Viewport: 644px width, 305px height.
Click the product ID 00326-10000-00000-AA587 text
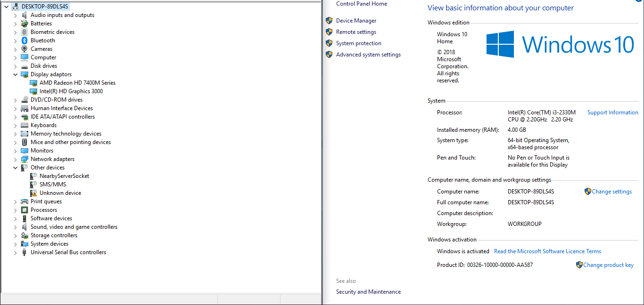500,265
